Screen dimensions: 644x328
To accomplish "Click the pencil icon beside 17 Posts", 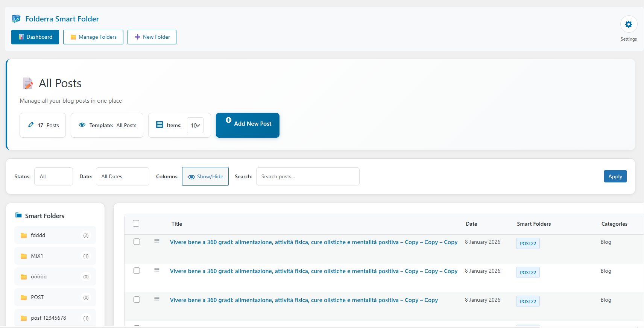I will coord(31,125).
